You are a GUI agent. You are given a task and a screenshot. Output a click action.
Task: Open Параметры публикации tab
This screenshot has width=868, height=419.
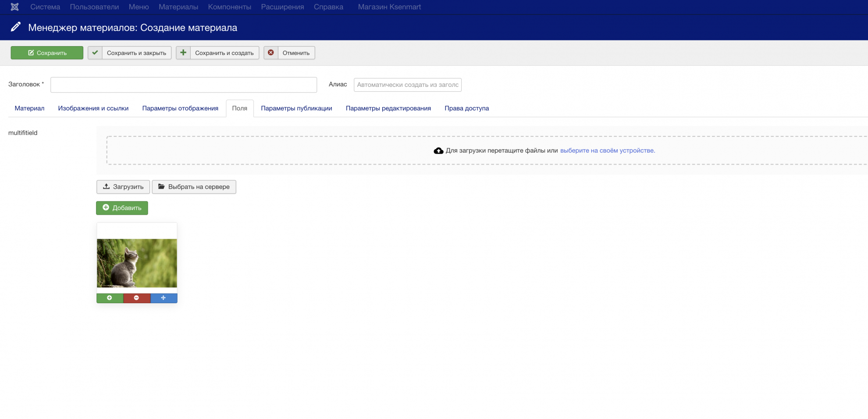point(296,108)
